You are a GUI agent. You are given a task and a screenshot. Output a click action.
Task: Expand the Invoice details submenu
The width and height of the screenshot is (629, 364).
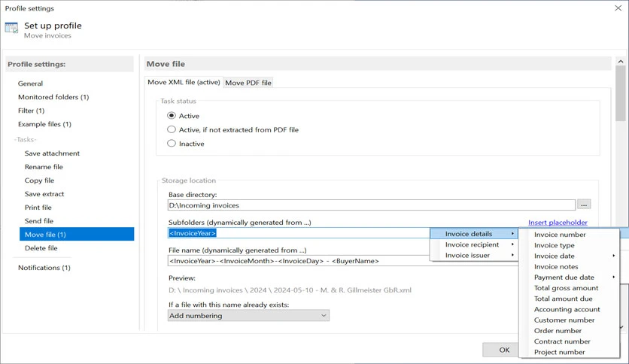tap(474, 234)
